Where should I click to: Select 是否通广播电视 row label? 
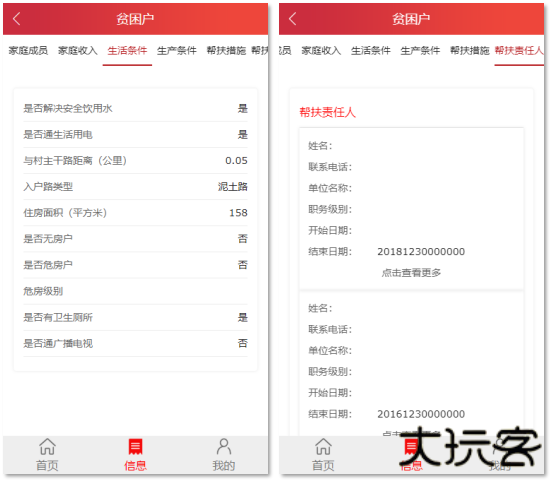point(58,343)
